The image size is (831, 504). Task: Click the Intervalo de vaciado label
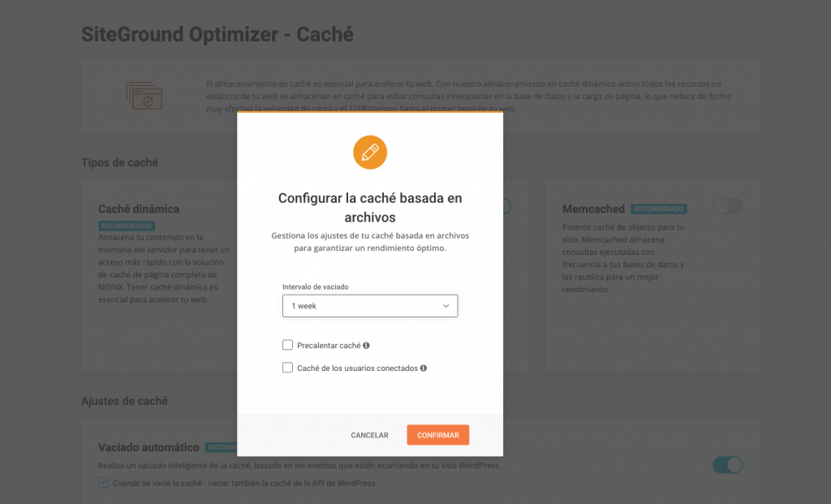click(x=316, y=286)
